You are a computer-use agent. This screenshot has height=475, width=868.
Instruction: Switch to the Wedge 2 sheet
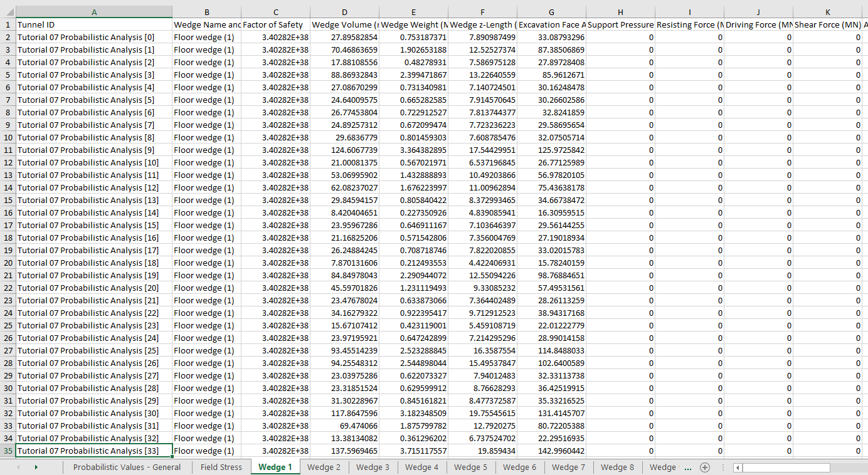coord(324,467)
